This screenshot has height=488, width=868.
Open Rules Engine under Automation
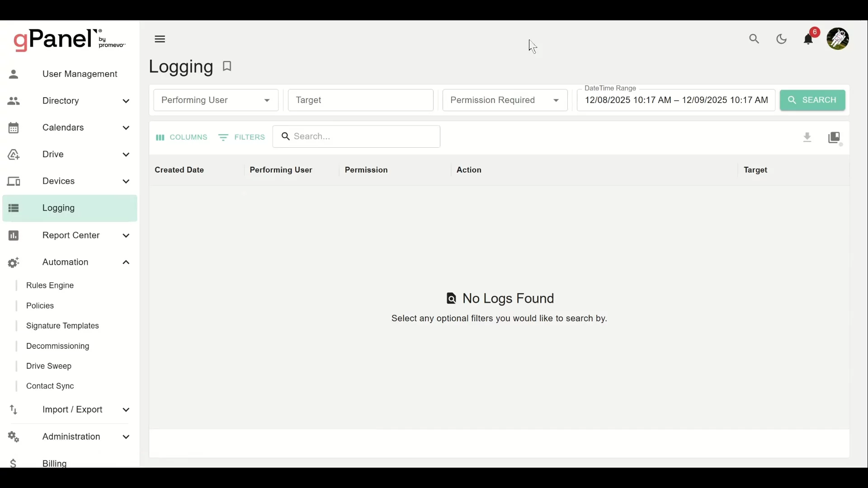click(x=50, y=286)
